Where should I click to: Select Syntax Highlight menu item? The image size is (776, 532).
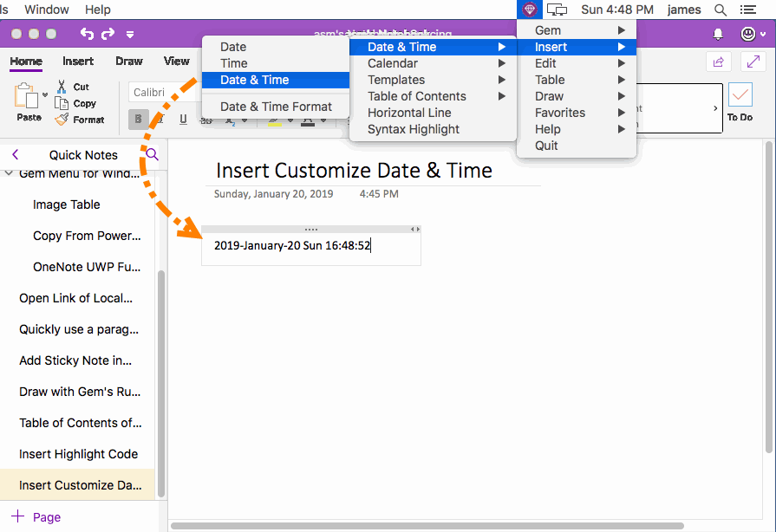[433, 130]
